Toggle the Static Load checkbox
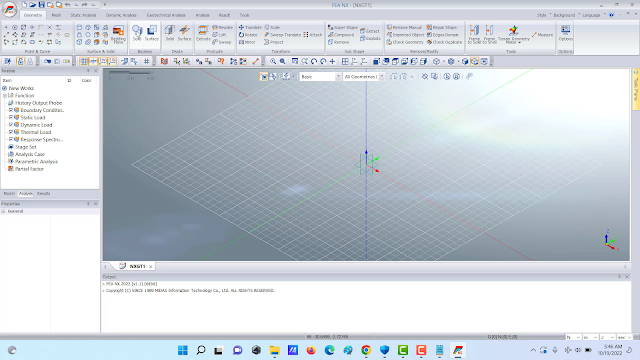 coord(11,118)
